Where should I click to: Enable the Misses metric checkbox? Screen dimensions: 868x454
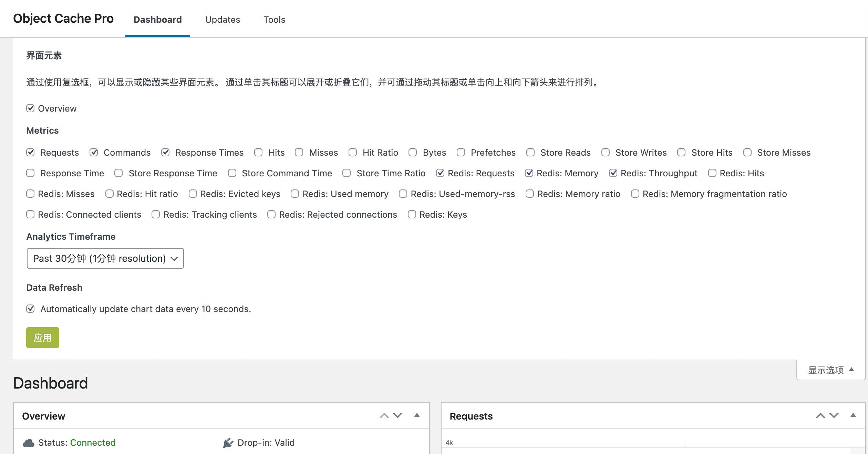click(x=299, y=153)
